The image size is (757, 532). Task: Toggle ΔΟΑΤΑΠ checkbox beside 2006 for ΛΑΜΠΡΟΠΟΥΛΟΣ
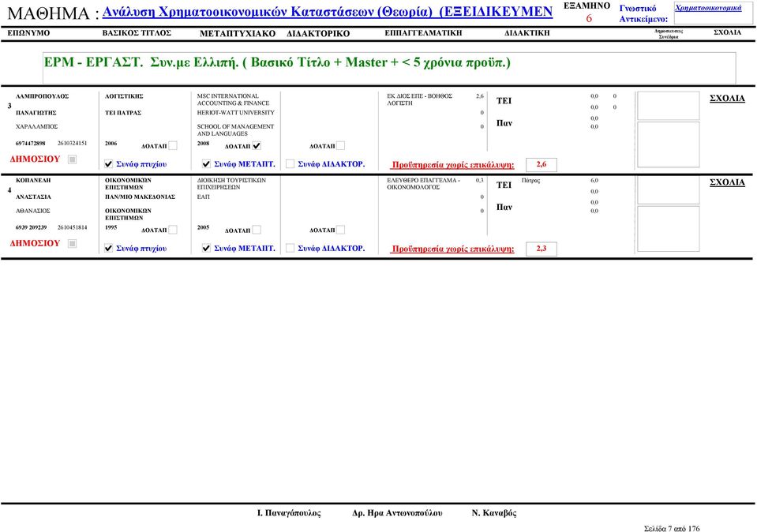tap(172, 145)
